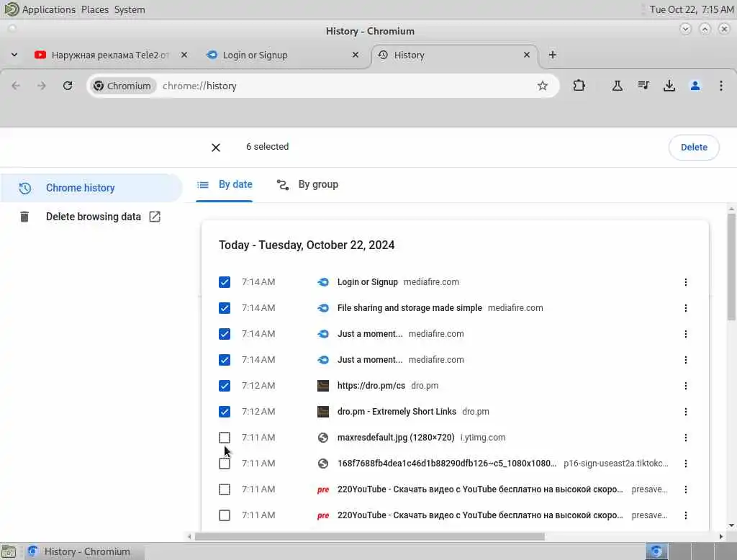Open actions menu for Login or Signup entry
This screenshot has width=737, height=560.
click(x=686, y=282)
